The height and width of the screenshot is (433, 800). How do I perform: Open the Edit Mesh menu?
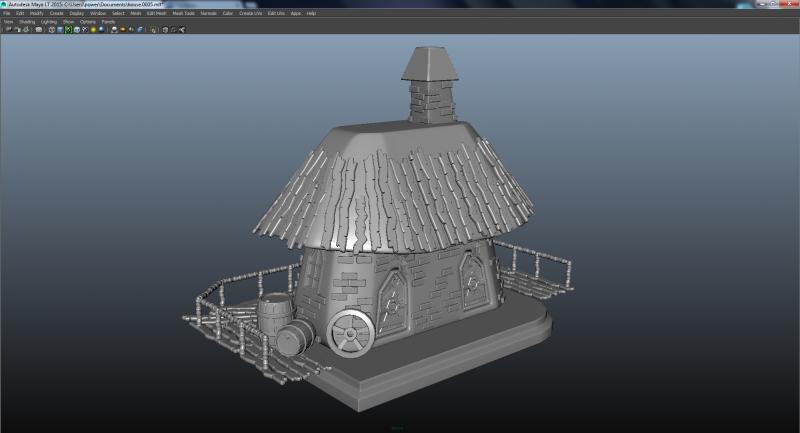(x=157, y=13)
